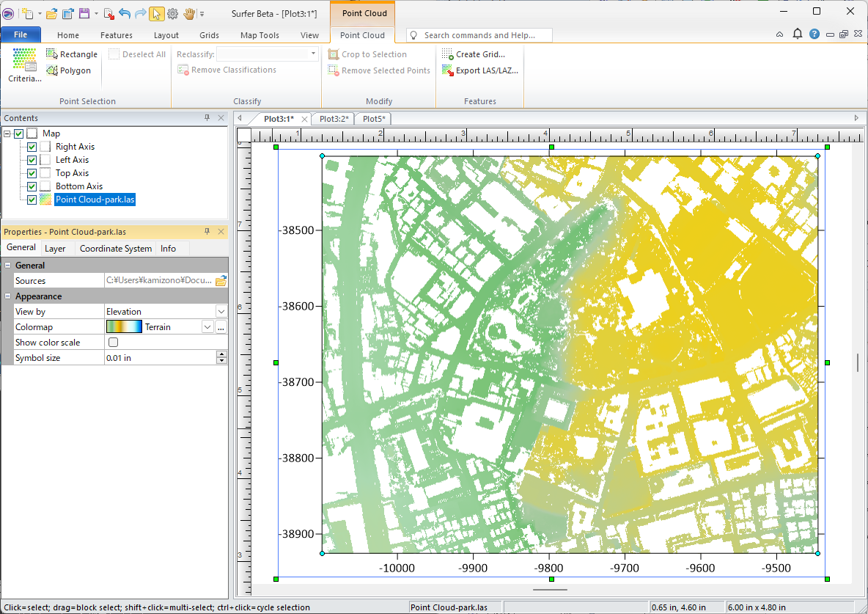Open the View by Elevation dropdown
The height and width of the screenshot is (614, 868).
[x=221, y=312]
